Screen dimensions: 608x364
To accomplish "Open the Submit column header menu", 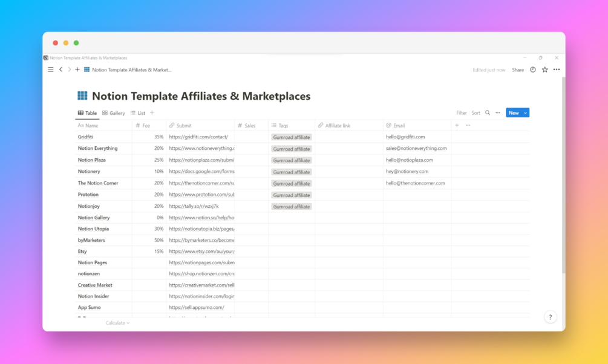I will coord(200,125).
